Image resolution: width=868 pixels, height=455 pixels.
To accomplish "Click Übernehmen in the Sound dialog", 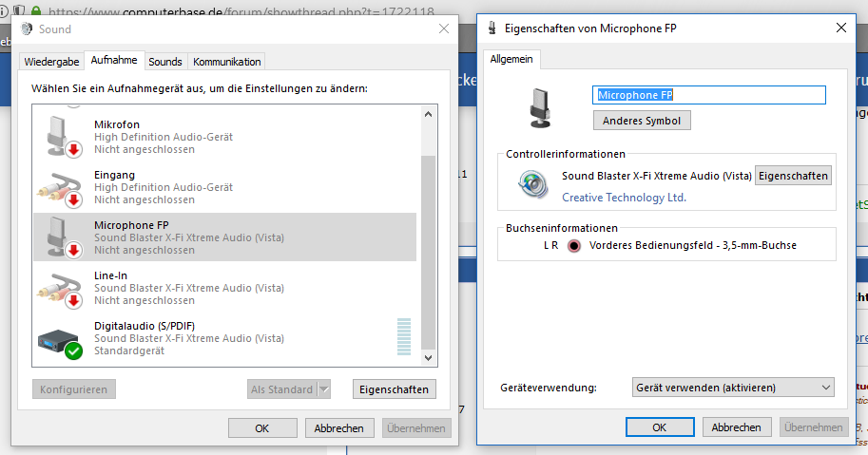I will 416,427.
